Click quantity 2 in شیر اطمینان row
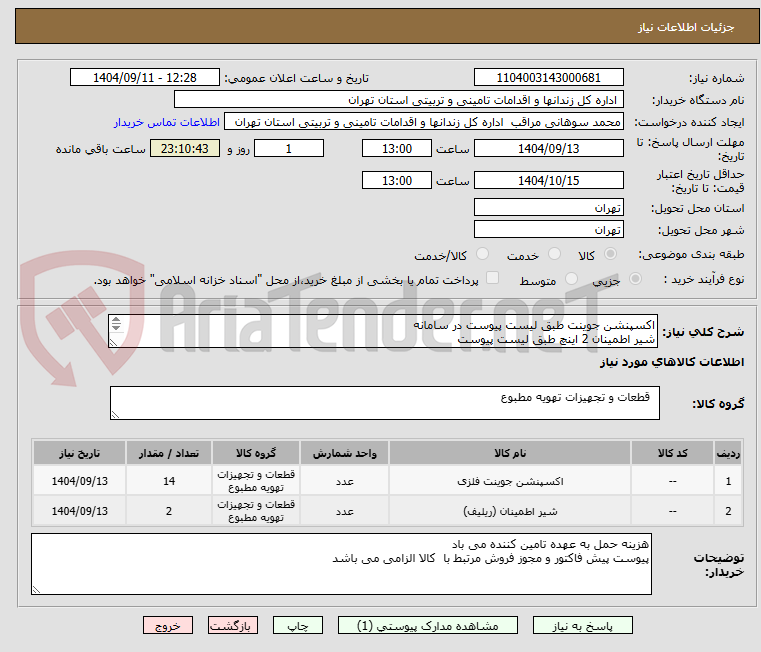Viewport: 761px width, 652px height. click(168, 511)
